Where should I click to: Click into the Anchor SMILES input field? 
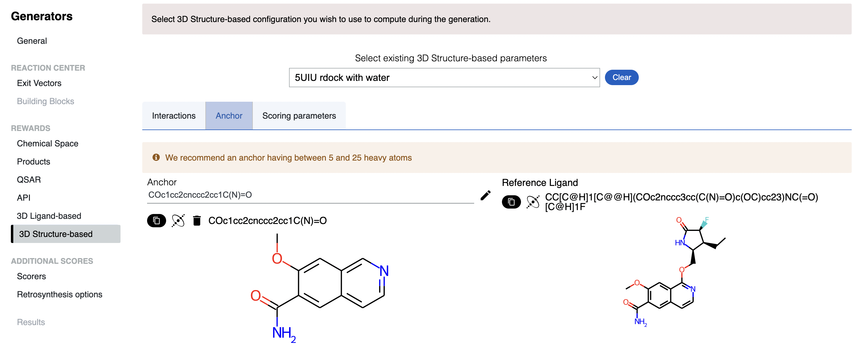310,195
